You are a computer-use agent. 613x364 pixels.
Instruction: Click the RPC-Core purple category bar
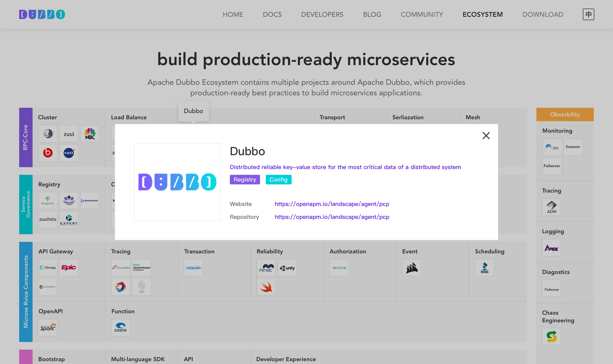pyautogui.click(x=26, y=137)
